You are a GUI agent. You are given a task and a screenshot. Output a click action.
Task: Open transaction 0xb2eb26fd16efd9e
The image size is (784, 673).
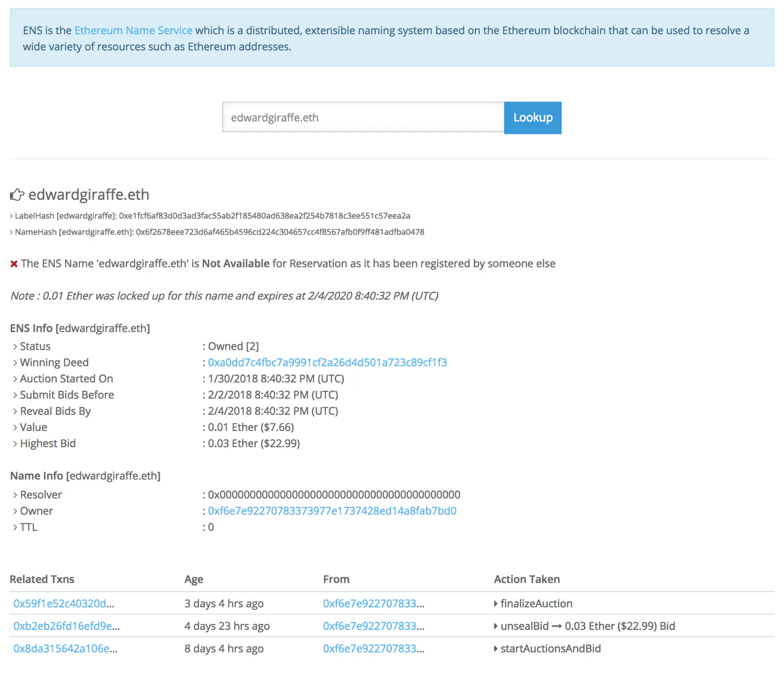(x=65, y=626)
